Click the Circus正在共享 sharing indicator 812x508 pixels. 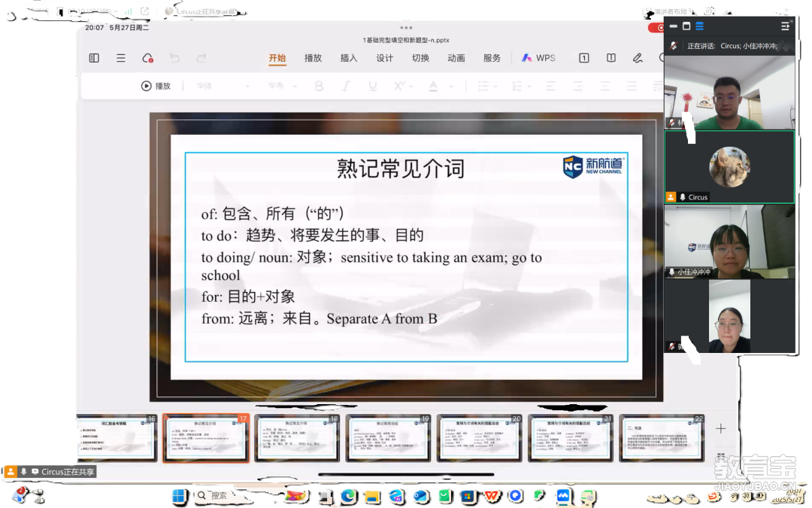[50, 472]
